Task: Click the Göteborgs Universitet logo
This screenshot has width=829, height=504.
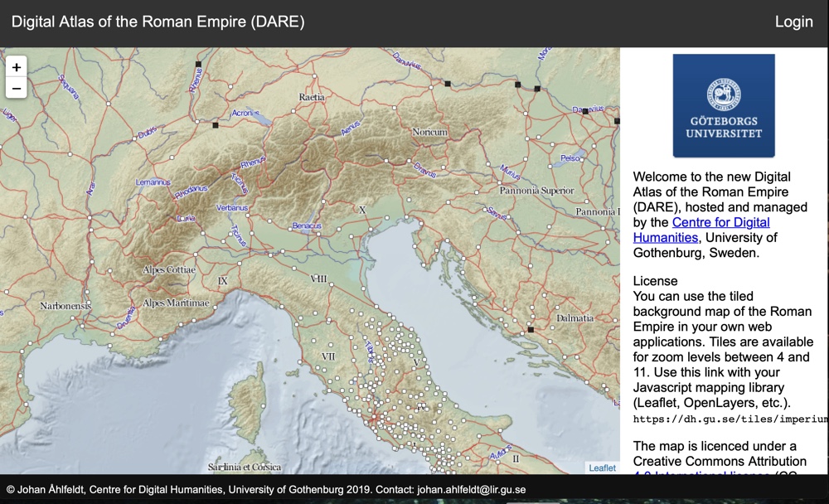Action: click(723, 105)
